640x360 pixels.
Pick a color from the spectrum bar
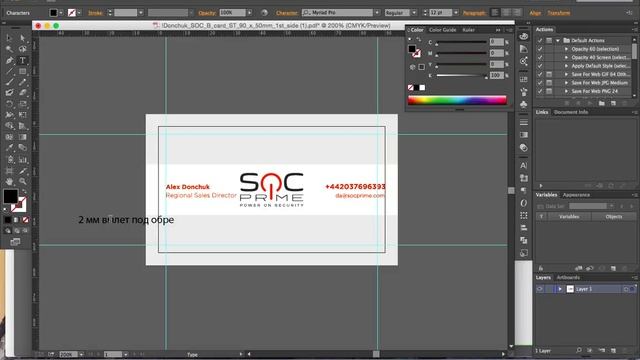457,100
